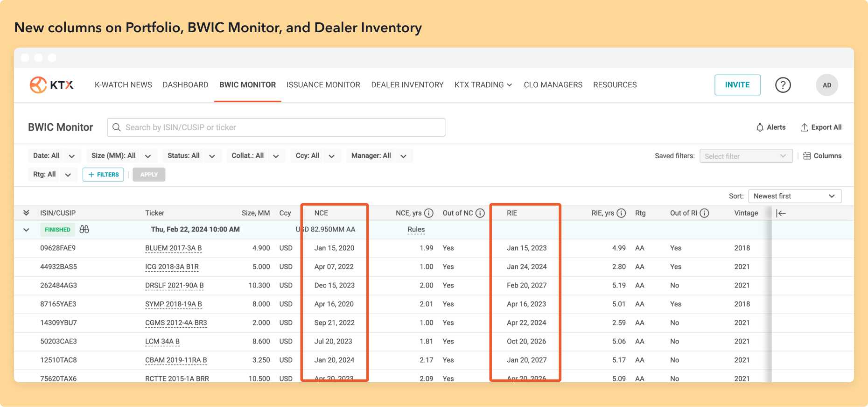Click RIE date Oct 20, 2026
This screenshot has height=407, width=868.
coord(526,342)
